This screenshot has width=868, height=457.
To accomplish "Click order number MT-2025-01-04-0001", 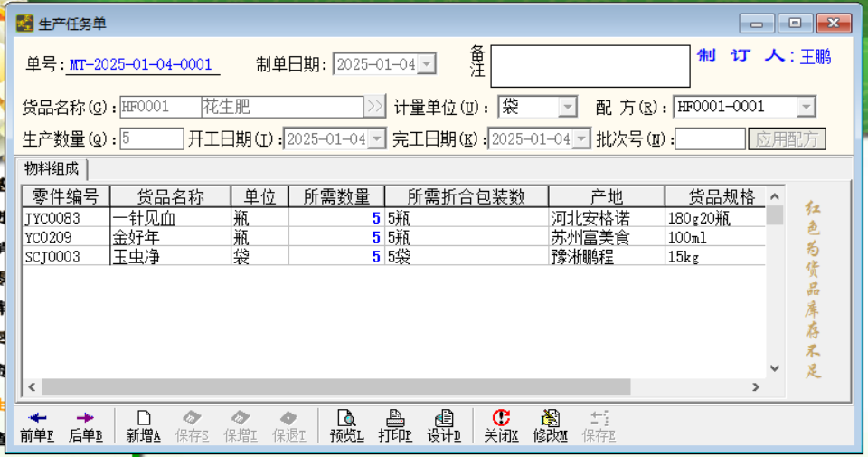I will tap(141, 65).
